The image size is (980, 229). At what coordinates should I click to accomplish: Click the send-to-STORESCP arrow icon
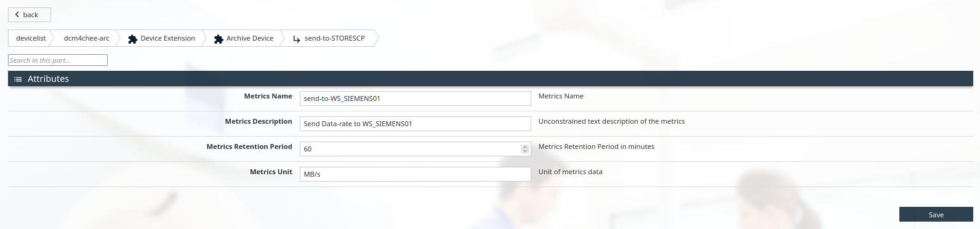pyautogui.click(x=296, y=39)
